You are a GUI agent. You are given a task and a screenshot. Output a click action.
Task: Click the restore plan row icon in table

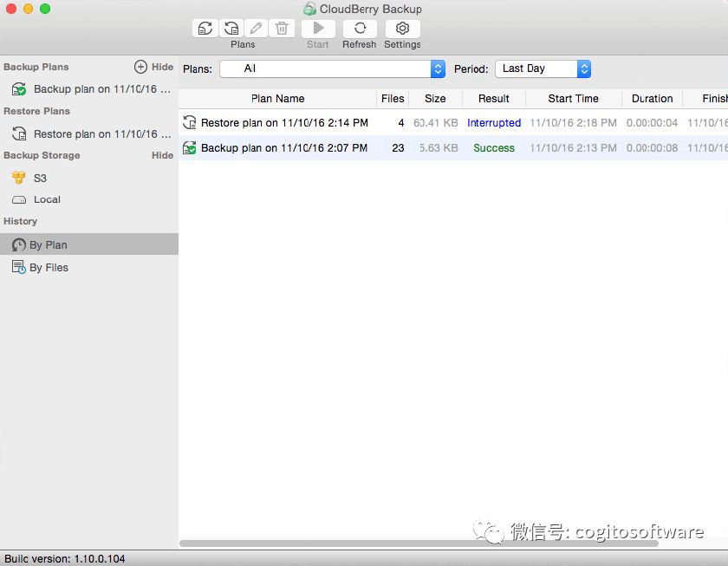tap(190, 122)
